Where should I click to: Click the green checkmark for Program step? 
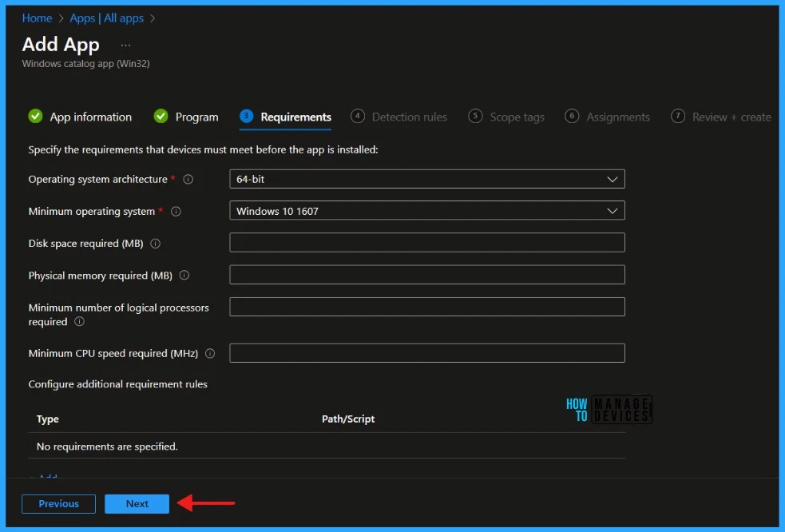pos(161,116)
